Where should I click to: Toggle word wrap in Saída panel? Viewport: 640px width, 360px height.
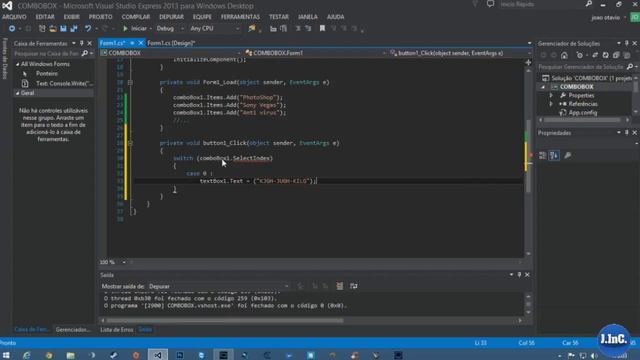[353, 286]
